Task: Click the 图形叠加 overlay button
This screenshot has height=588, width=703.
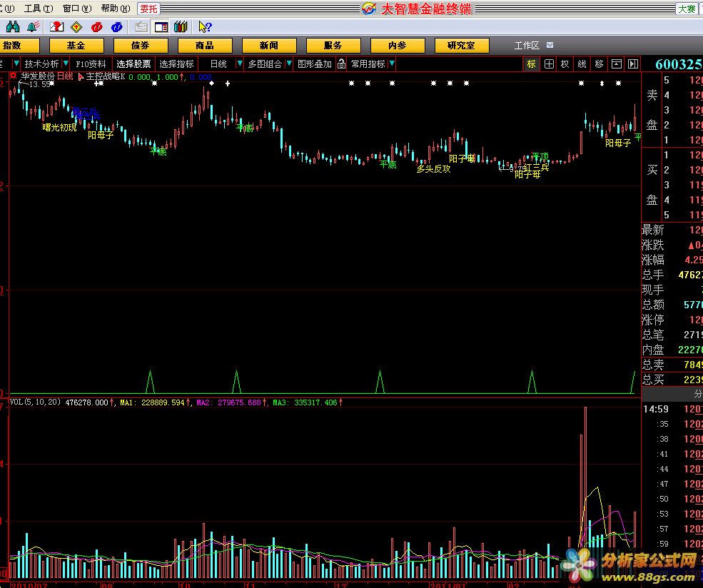Action: [314, 64]
